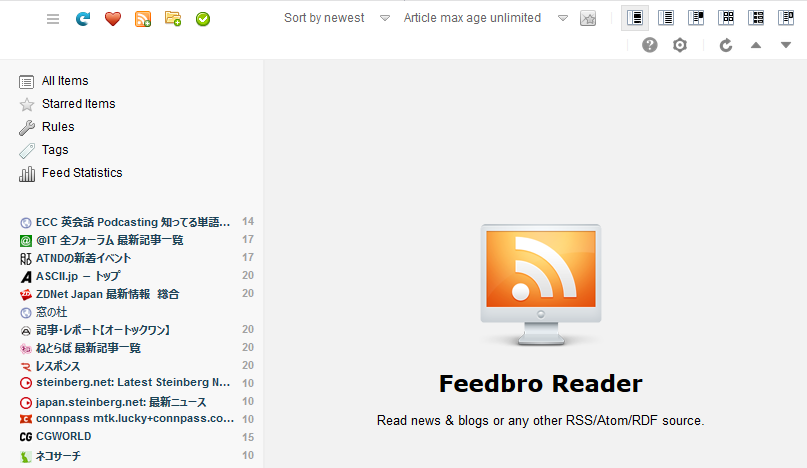
Task: Open settings gear icon
Action: (680, 45)
